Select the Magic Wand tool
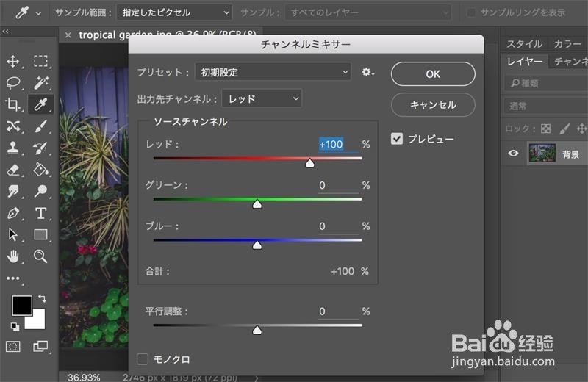 tap(40, 82)
